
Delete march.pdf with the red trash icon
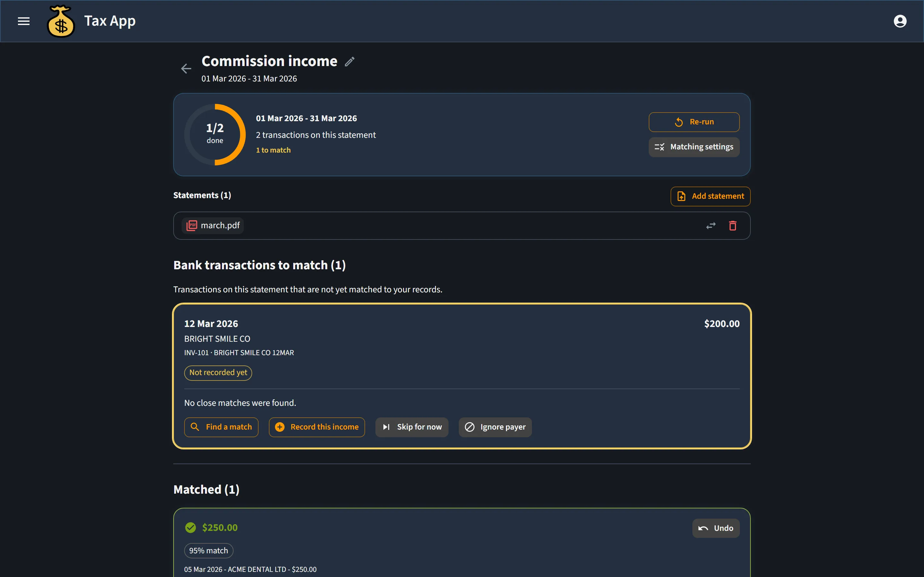(732, 226)
